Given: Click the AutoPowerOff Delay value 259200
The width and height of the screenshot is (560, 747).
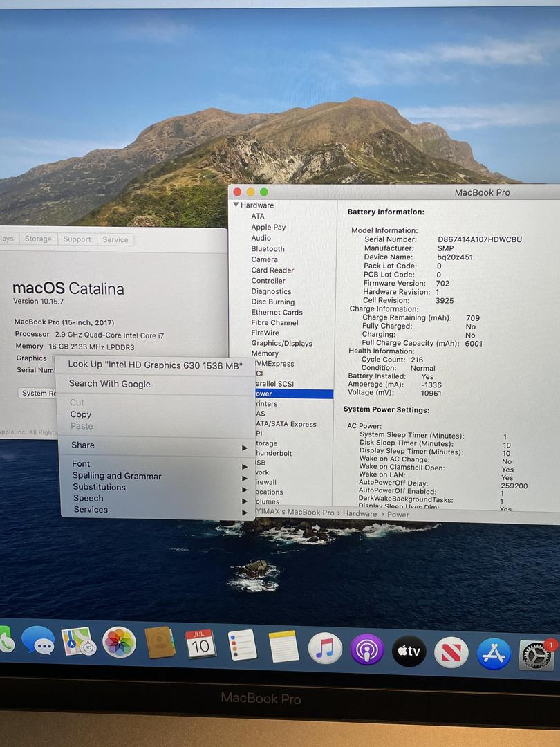Looking at the screenshot, I should pyautogui.click(x=514, y=486).
